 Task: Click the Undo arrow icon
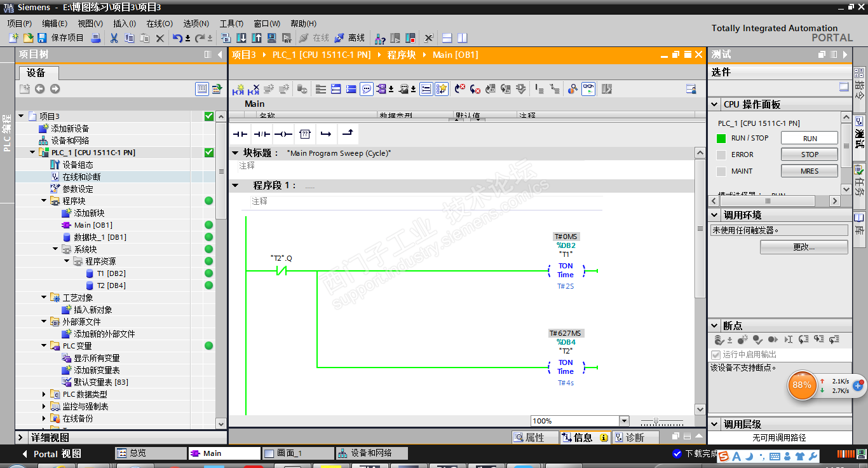pyautogui.click(x=178, y=38)
